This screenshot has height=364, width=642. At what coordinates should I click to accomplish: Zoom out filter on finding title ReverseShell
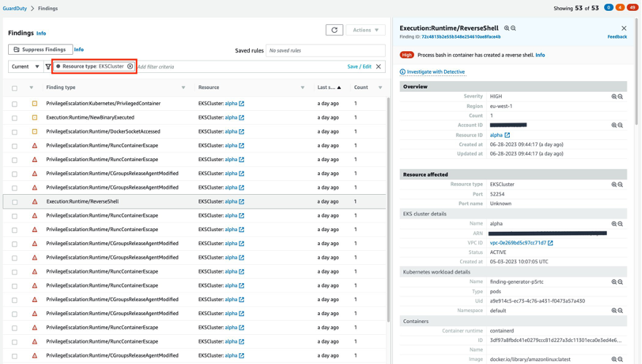coord(513,28)
